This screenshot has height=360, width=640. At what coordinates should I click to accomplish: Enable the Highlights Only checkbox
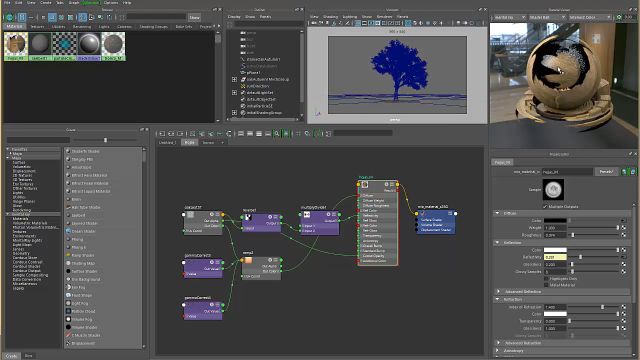coord(546,278)
